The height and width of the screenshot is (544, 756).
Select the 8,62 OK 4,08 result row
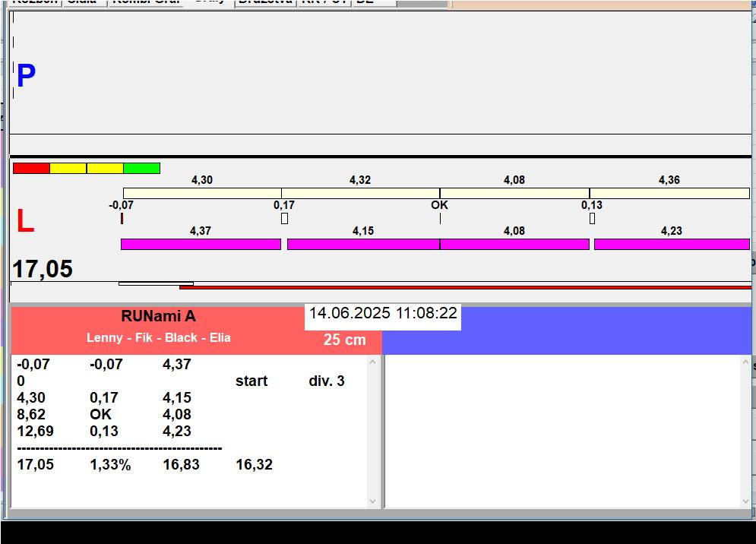[104, 414]
